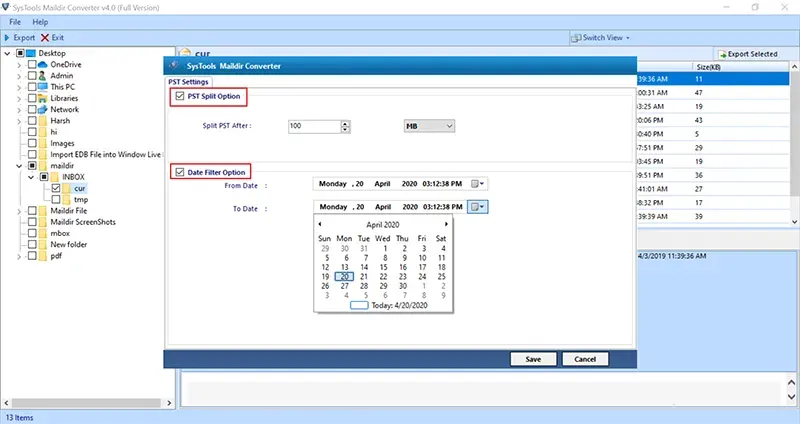800x424 pixels.
Task: Select April 21 in the calendar
Action: pyautogui.click(x=364, y=277)
